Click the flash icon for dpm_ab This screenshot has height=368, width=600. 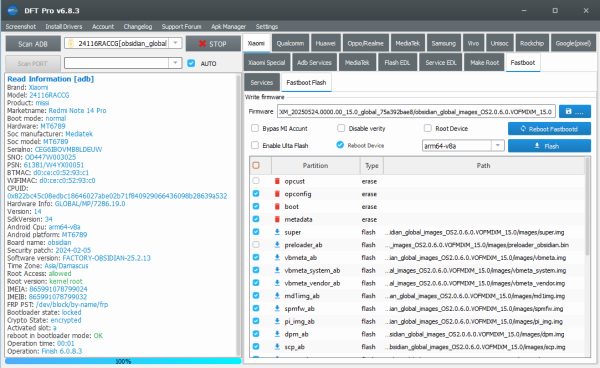[277, 334]
